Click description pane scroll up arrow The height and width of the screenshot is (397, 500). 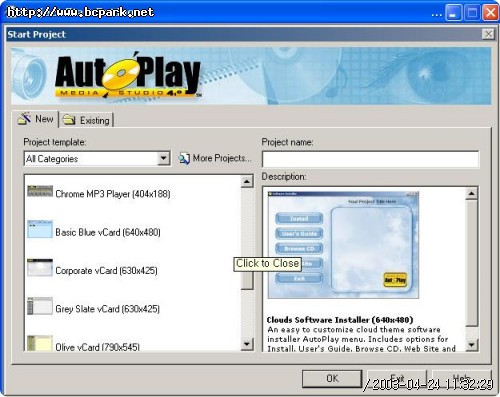pos(471,193)
